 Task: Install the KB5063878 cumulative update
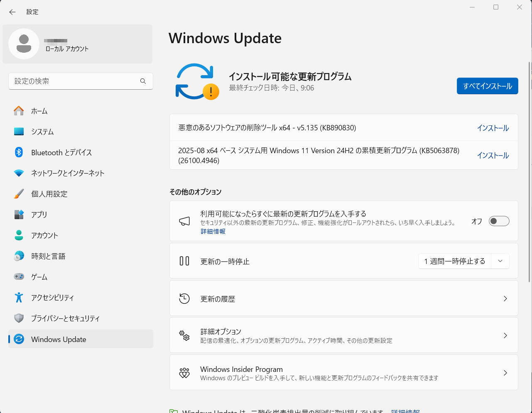493,155
